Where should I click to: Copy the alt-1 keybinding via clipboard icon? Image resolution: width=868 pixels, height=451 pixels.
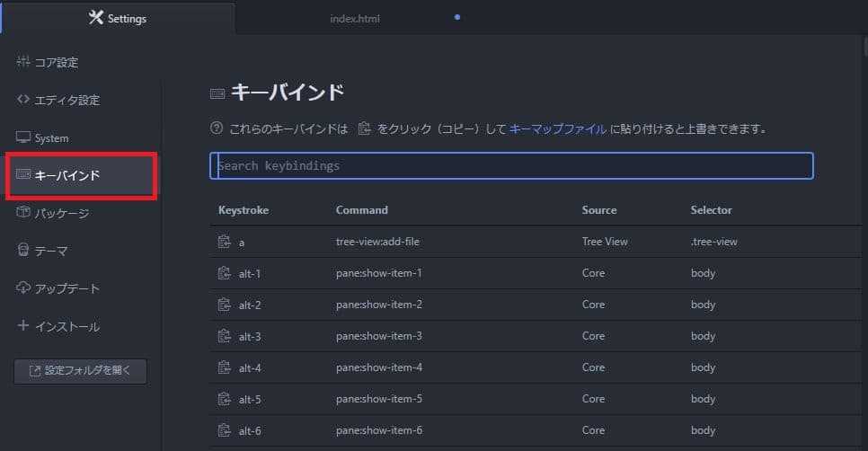click(x=225, y=273)
